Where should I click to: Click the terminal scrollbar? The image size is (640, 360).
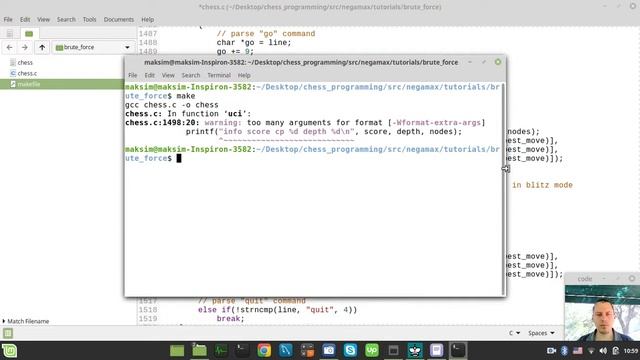503,189
